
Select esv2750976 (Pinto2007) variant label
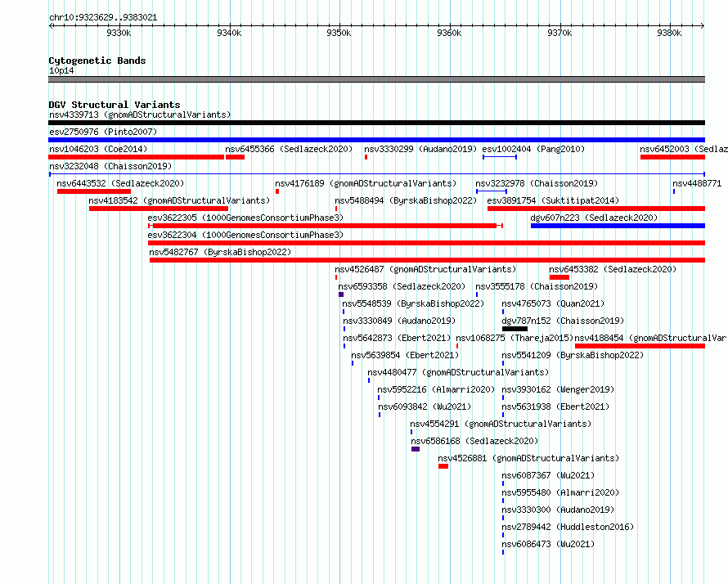[x=103, y=132]
